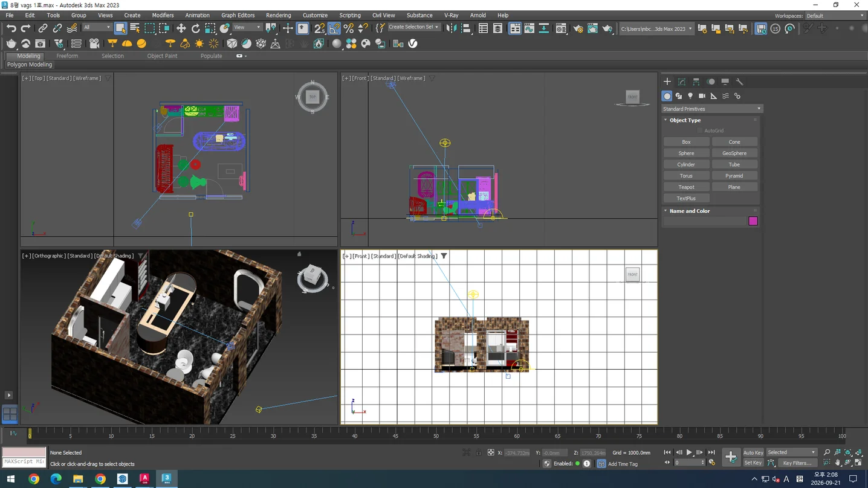
Task: Choose the Select and Rotate tool
Action: tap(195, 28)
